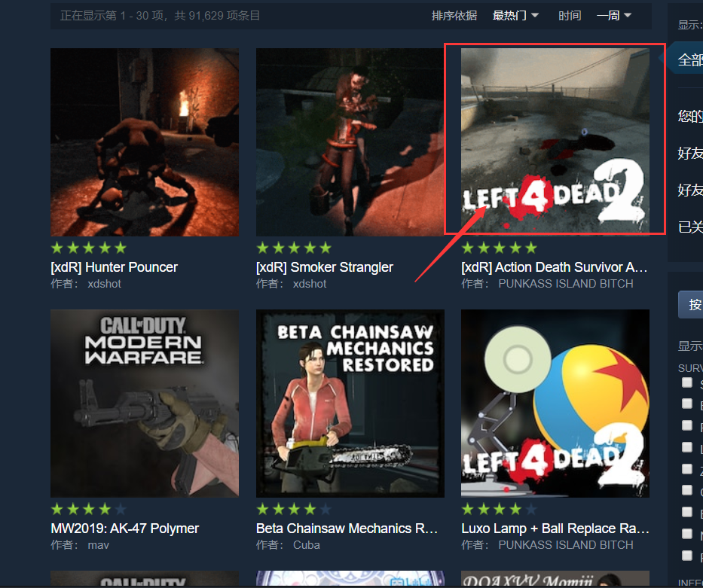This screenshot has width=703, height=588.
Task: Open author xdshot under Smoker Strangler
Action: [310, 284]
